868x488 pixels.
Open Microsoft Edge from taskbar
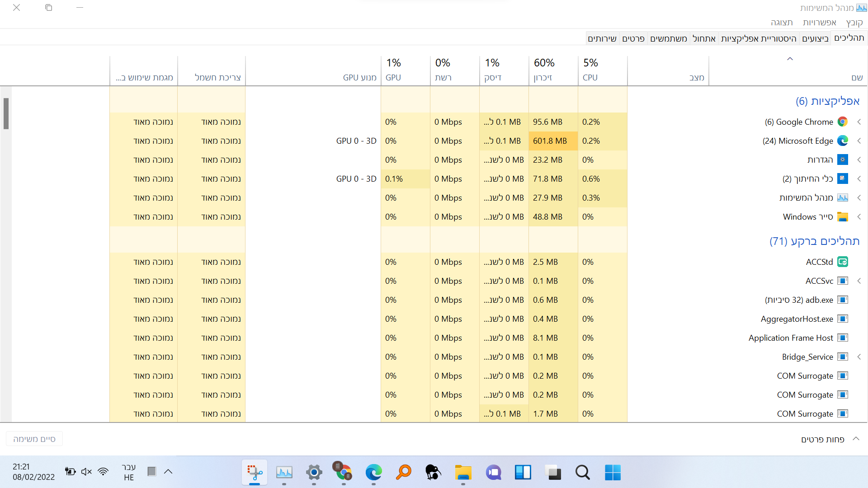[373, 473]
